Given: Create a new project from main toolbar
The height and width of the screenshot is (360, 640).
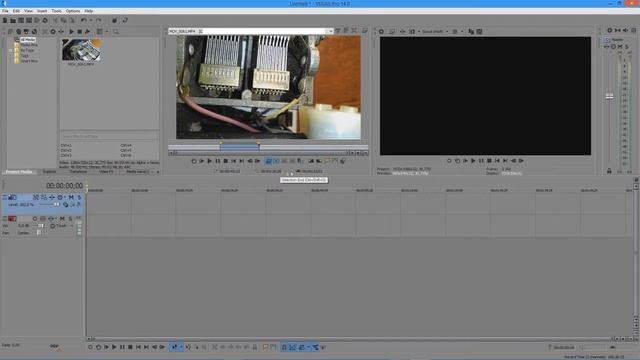Looking at the screenshot, I should point(5,20).
